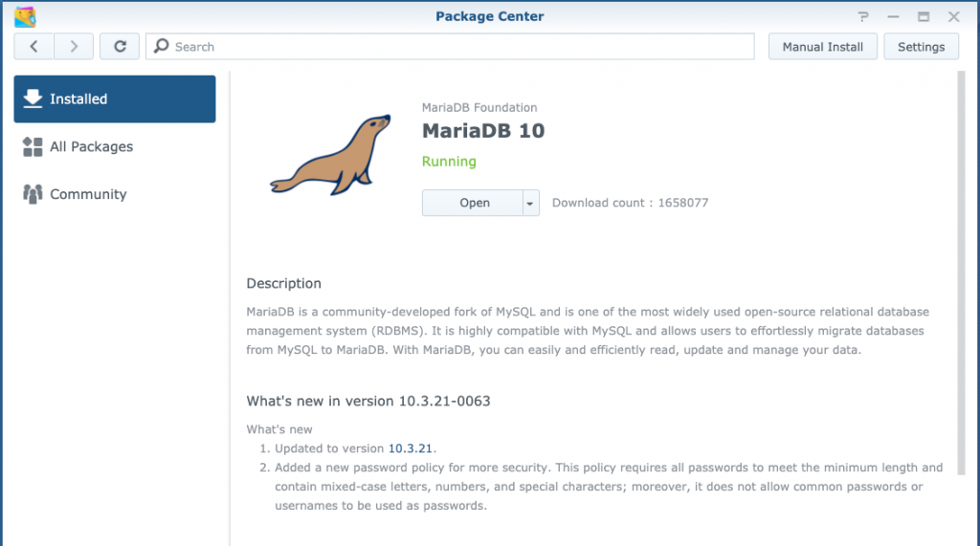980x546 pixels.
Task: Follow the 10.3.21 version link
Action: [x=410, y=448]
